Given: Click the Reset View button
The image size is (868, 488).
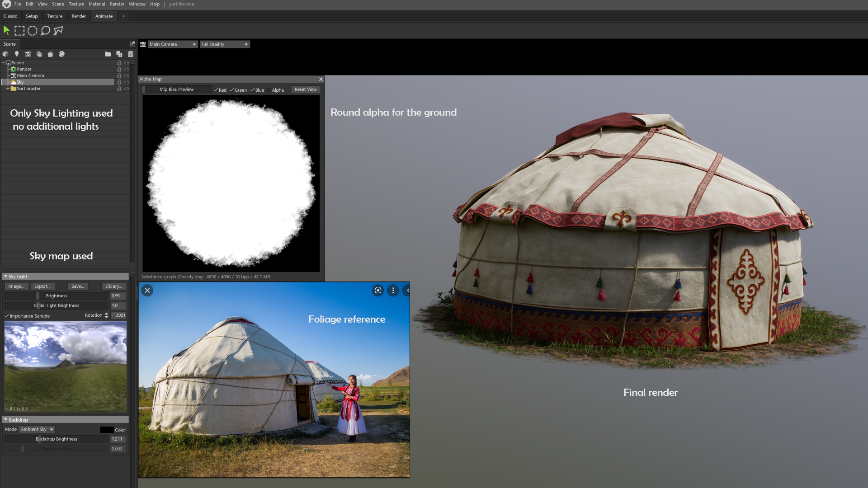Looking at the screenshot, I should [306, 89].
